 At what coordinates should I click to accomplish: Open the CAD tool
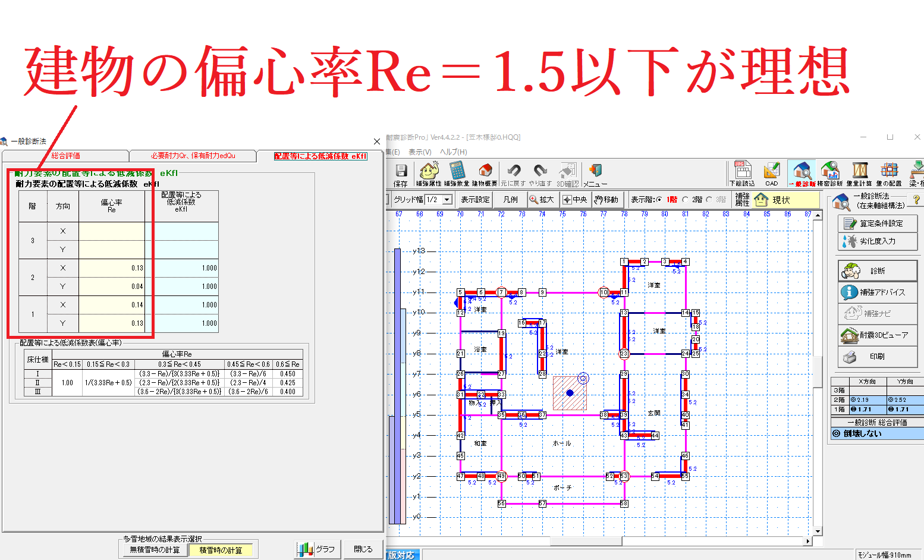click(771, 174)
